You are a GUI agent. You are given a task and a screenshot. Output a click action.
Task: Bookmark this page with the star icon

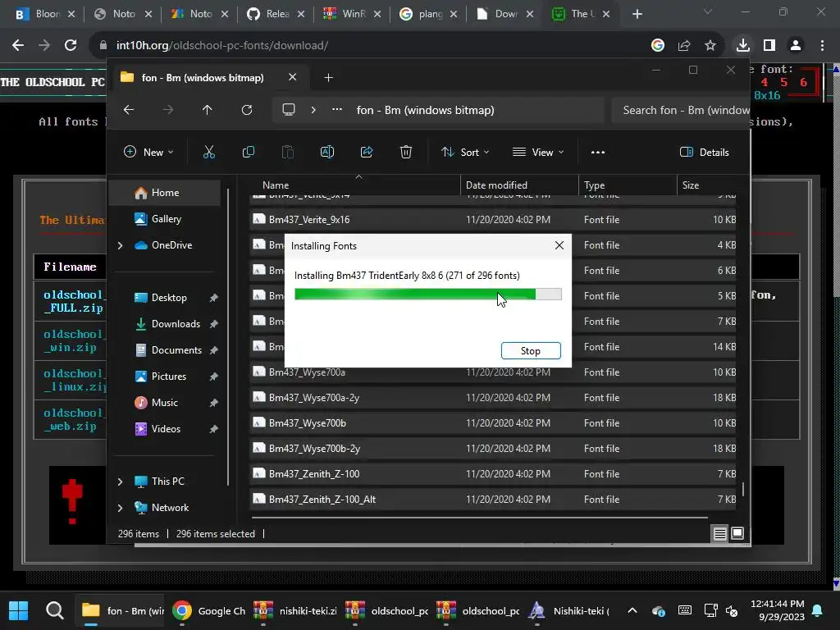tap(710, 46)
